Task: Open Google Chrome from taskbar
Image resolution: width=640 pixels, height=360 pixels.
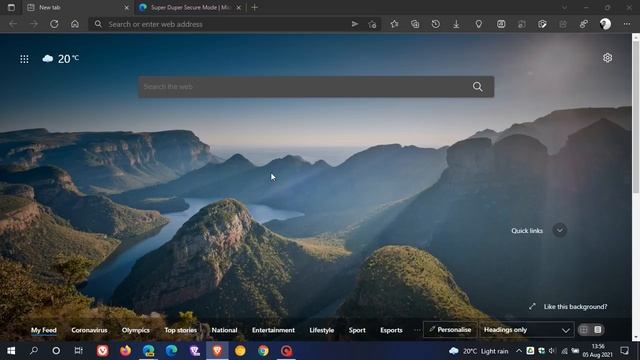Action: click(263, 351)
